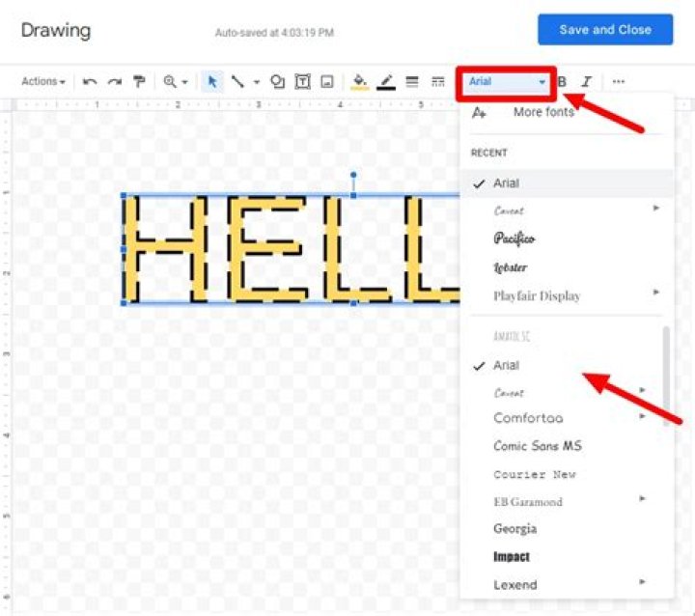
Task: Open the Shape tool
Action: pos(278,82)
